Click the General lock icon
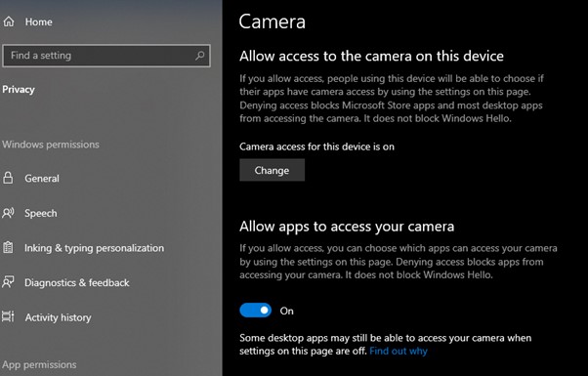 (8, 178)
